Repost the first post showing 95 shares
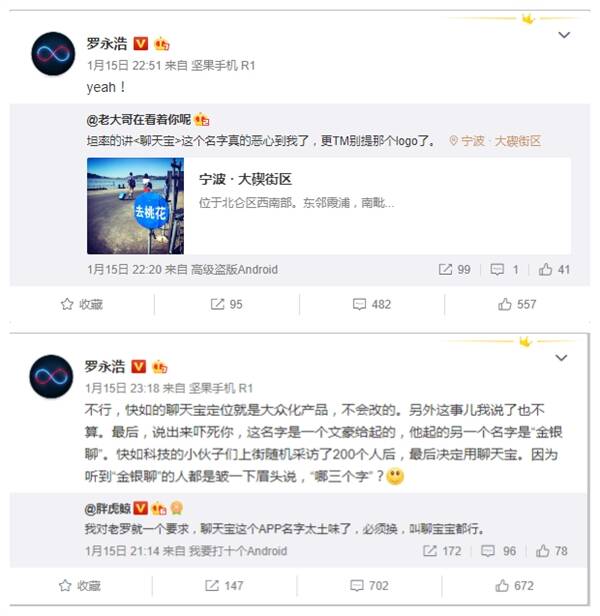Image resolution: width=600 pixels, height=616 pixels. click(x=227, y=304)
